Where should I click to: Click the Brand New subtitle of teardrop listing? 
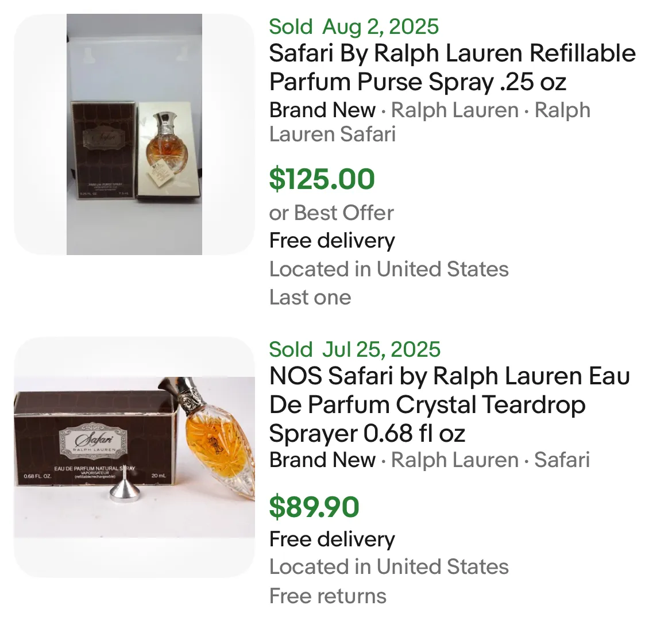(322, 460)
